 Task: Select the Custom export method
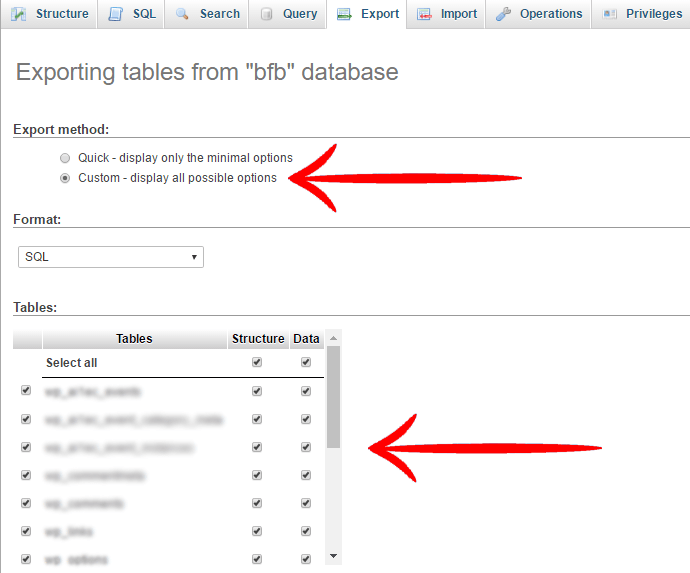tap(65, 178)
